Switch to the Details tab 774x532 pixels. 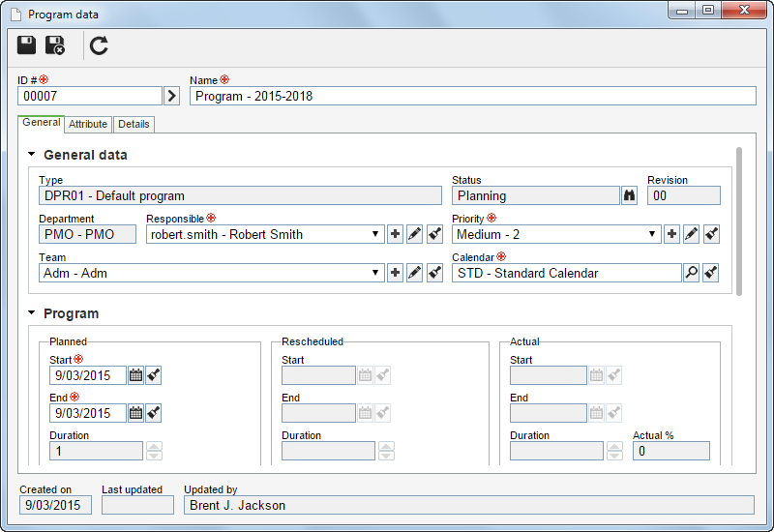pyautogui.click(x=134, y=124)
